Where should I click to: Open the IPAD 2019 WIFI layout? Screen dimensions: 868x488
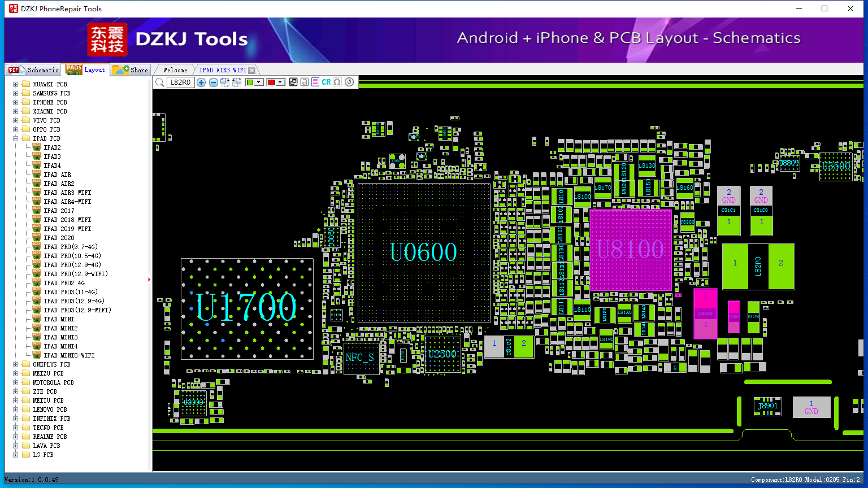(x=67, y=229)
